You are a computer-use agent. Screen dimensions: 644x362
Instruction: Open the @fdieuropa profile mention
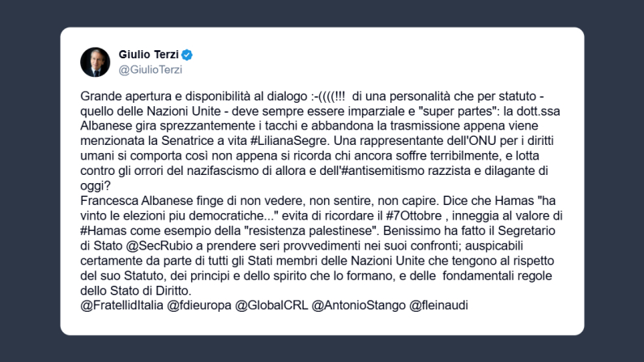(203, 305)
